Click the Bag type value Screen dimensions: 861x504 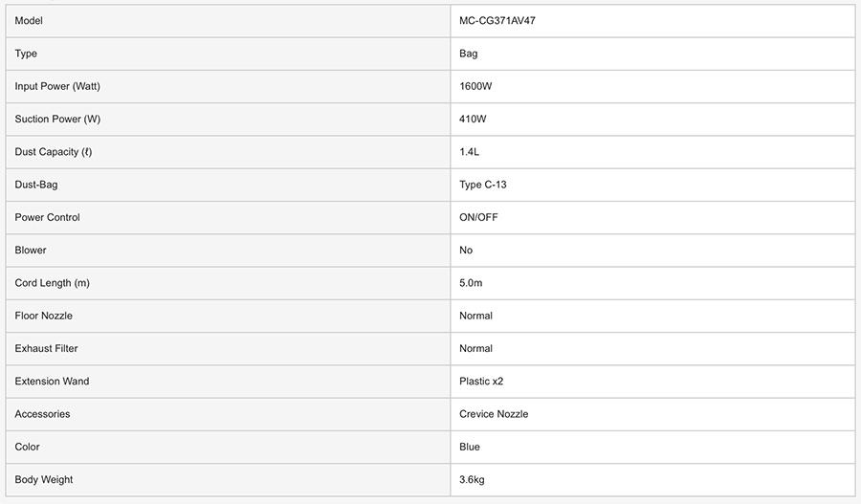469,54
